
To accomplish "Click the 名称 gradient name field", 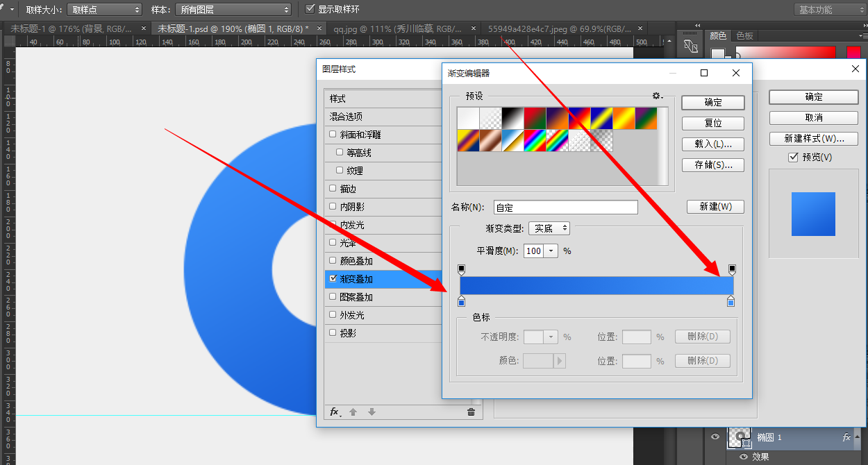I will [x=565, y=207].
